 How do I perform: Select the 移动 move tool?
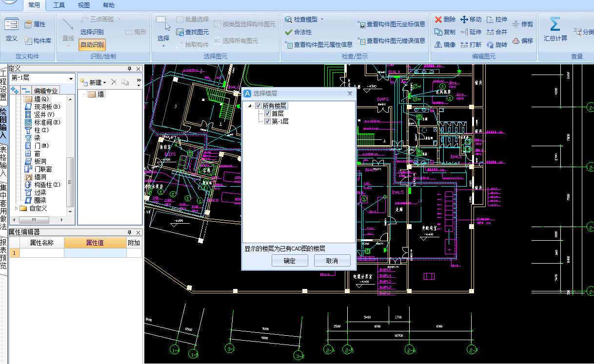[x=471, y=19]
